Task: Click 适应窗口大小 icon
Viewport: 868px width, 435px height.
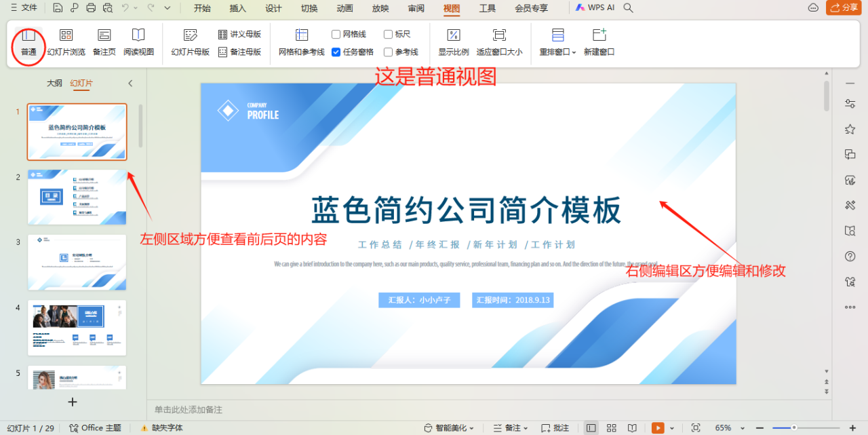Action: (x=499, y=36)
